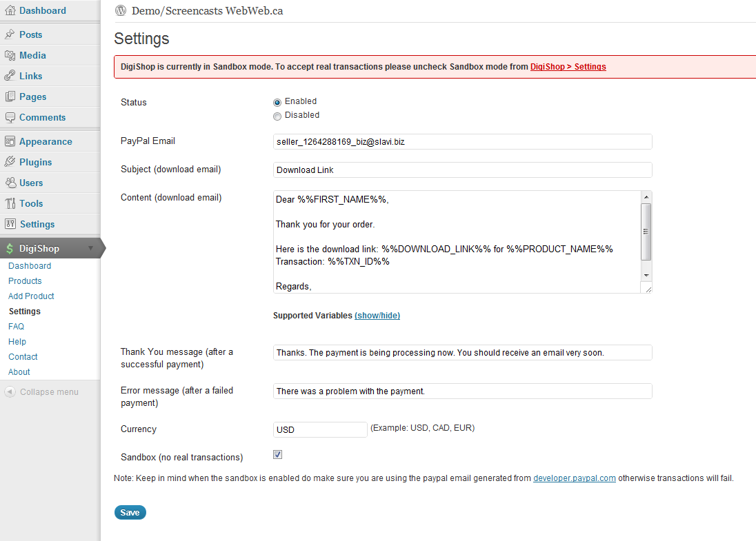Click the Subject download email field
This screenshot has height=541, width=756.
click(x=462, y=170)
